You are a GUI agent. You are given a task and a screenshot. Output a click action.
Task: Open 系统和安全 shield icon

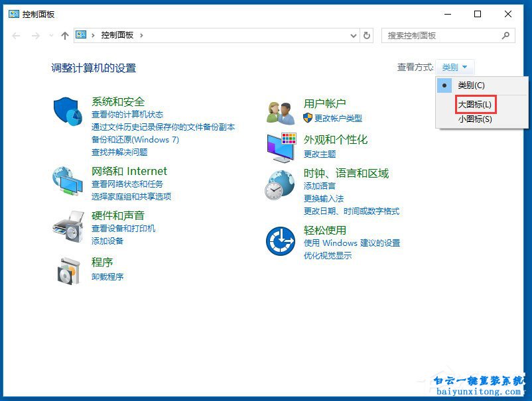[66, 109]
